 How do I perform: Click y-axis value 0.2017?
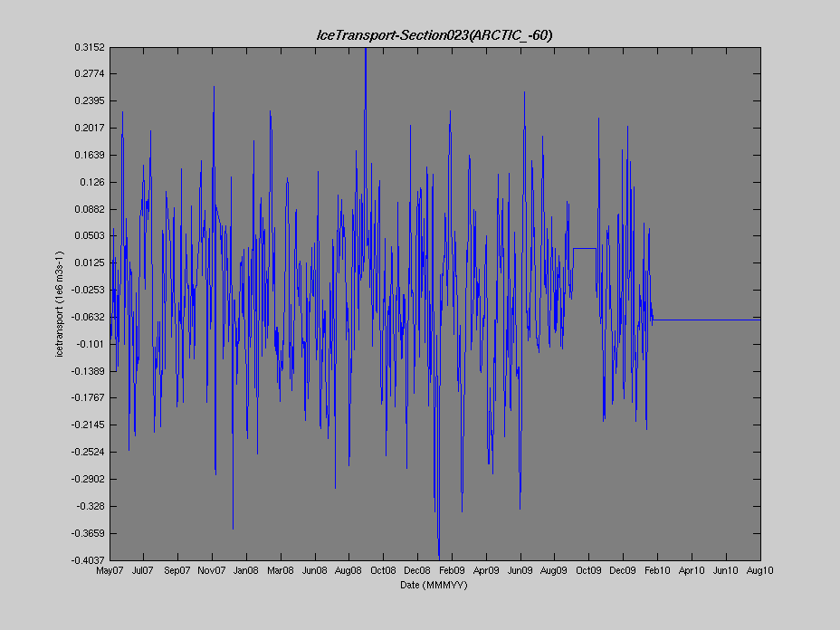pos(90,128)
